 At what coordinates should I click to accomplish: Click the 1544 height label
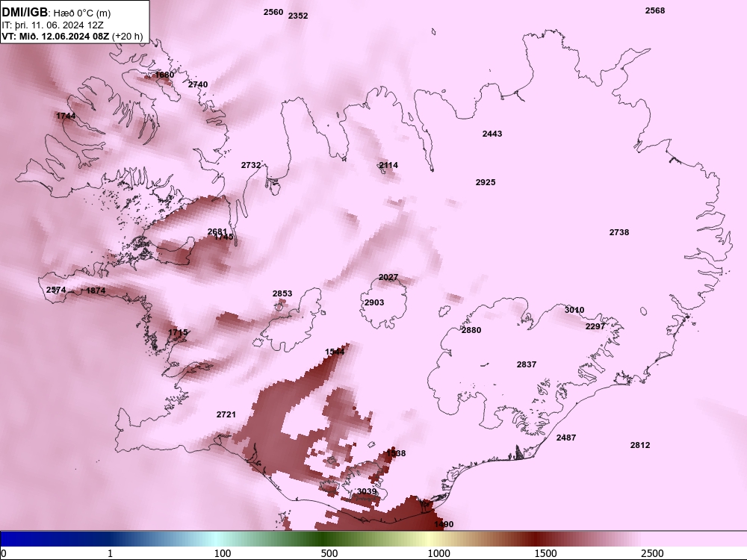(335, 352)
